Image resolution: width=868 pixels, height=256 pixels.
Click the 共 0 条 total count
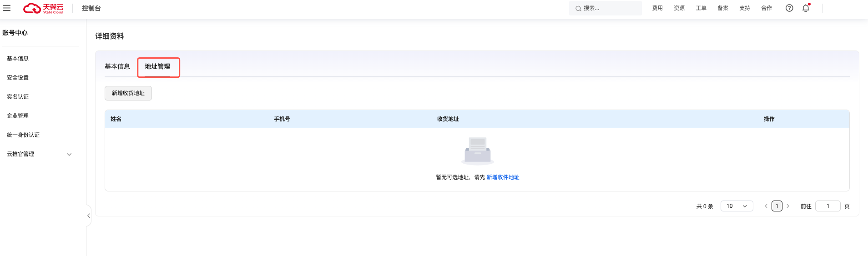705,206
